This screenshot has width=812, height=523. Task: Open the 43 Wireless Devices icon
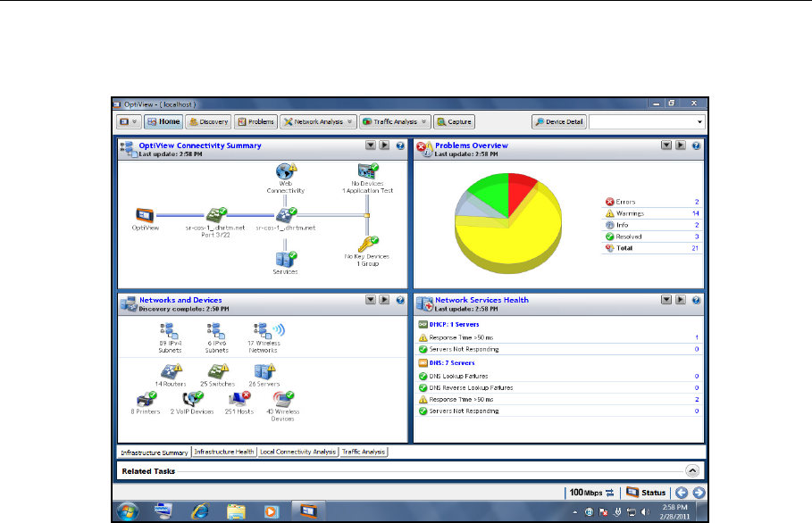(283, 399)
